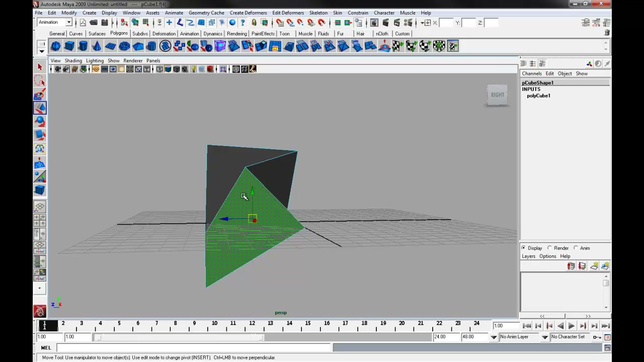The height and width of the screenshot is (362, 644).
Task: Toggle Textured display in viewport toolbar
Action: pyautogui.click(x=185, y=69)
